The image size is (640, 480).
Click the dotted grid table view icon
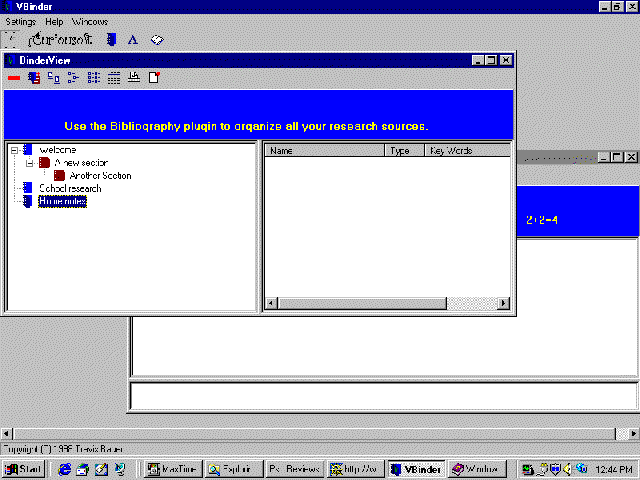114,77
